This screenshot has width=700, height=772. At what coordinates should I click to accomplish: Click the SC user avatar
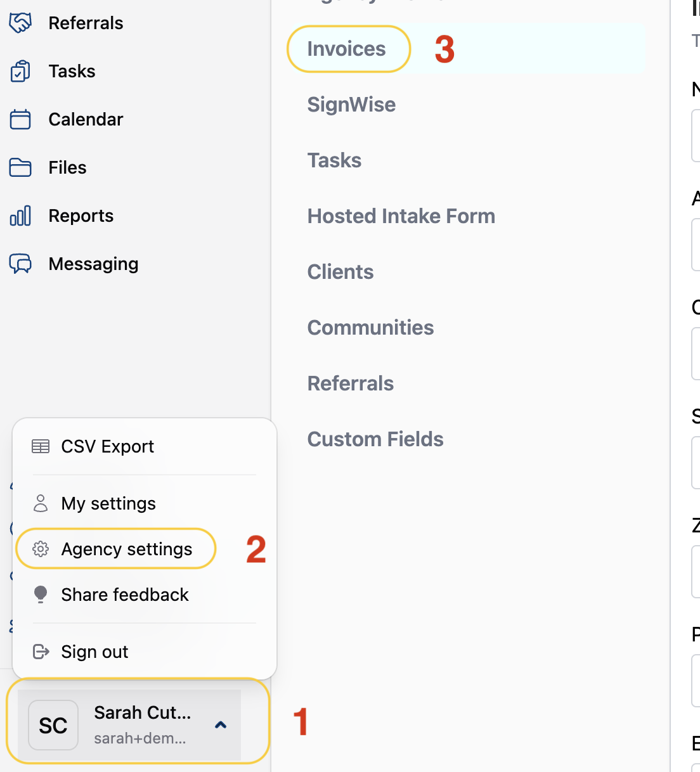[53, 725]
